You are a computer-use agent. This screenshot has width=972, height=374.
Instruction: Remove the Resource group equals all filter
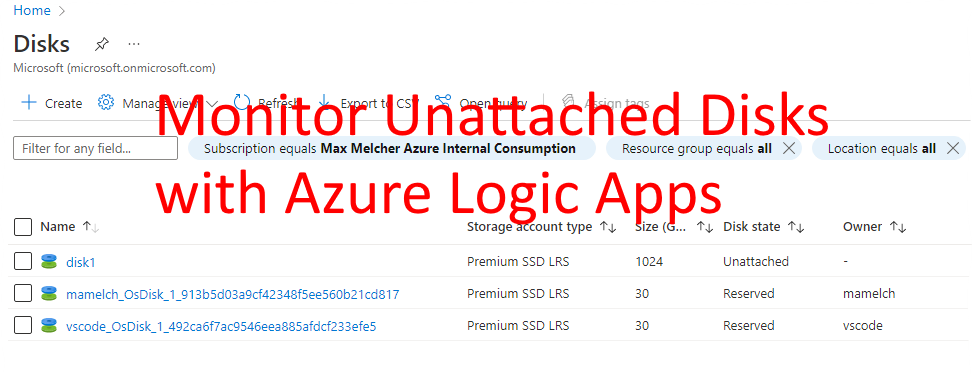[x=789, y=148]
